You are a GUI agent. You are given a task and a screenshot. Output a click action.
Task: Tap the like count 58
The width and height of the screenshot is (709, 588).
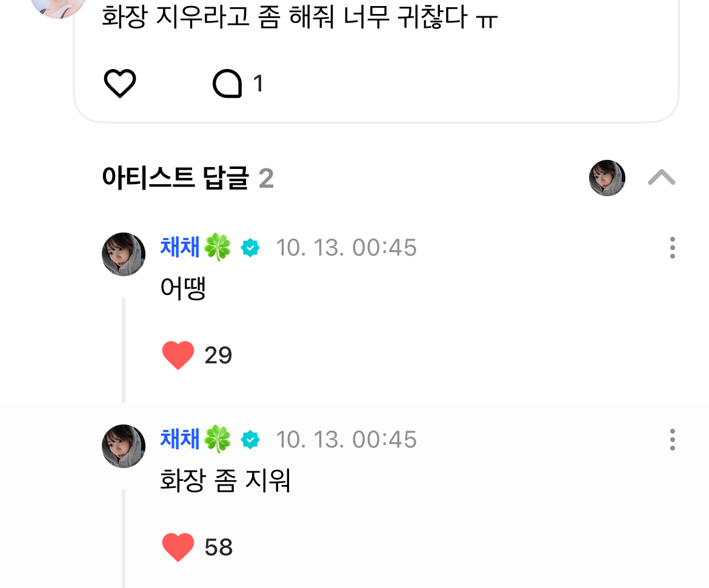219,547
